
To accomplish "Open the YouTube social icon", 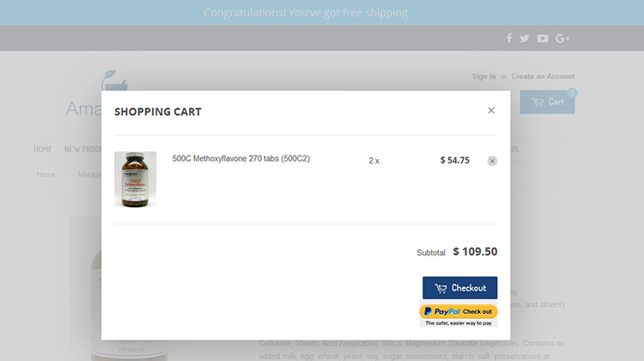I will pyautogui.click(x=543, y=38).
